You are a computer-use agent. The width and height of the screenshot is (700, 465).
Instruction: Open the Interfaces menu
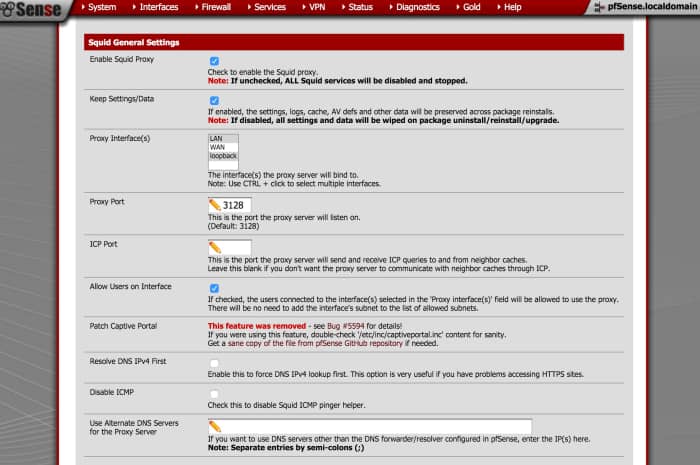(156, 7)
